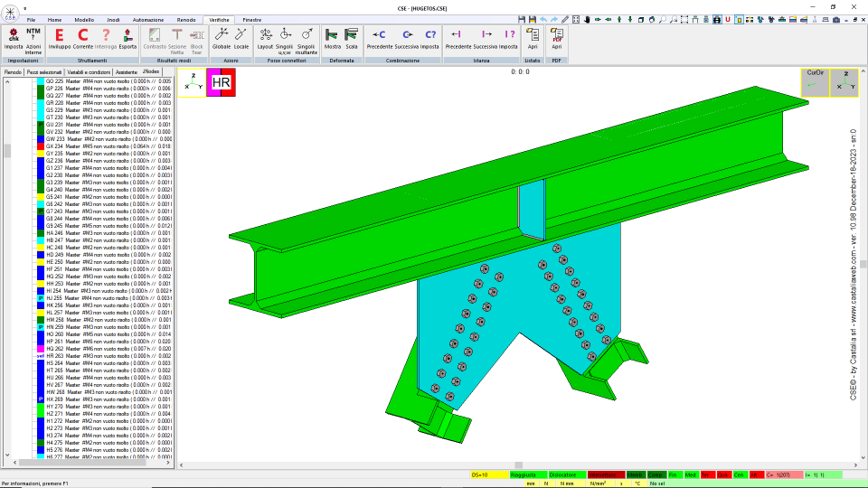
Task: Select the JNodes panel tab
Action: (x=151, y=71)
